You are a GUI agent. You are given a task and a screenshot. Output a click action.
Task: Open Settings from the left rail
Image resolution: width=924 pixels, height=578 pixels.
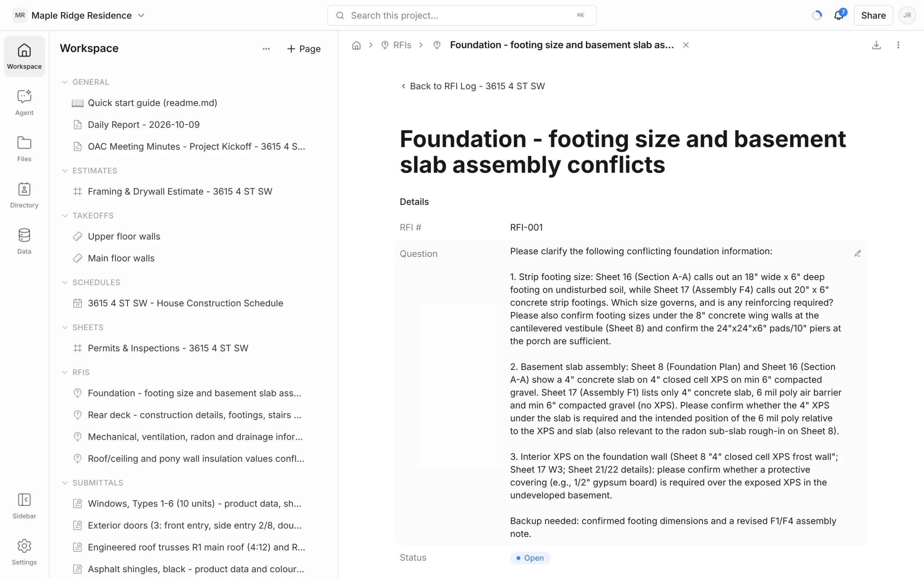(x=24, y=552)
